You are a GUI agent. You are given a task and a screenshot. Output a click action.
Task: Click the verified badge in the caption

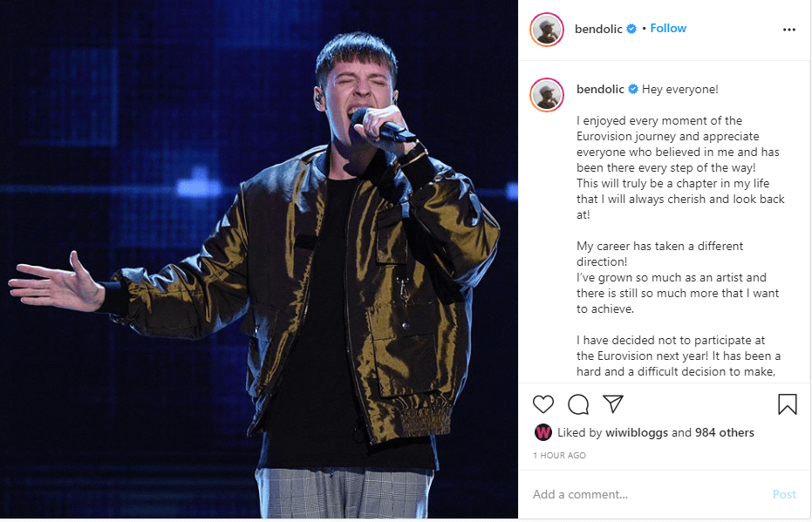click(x=633, y=89)
